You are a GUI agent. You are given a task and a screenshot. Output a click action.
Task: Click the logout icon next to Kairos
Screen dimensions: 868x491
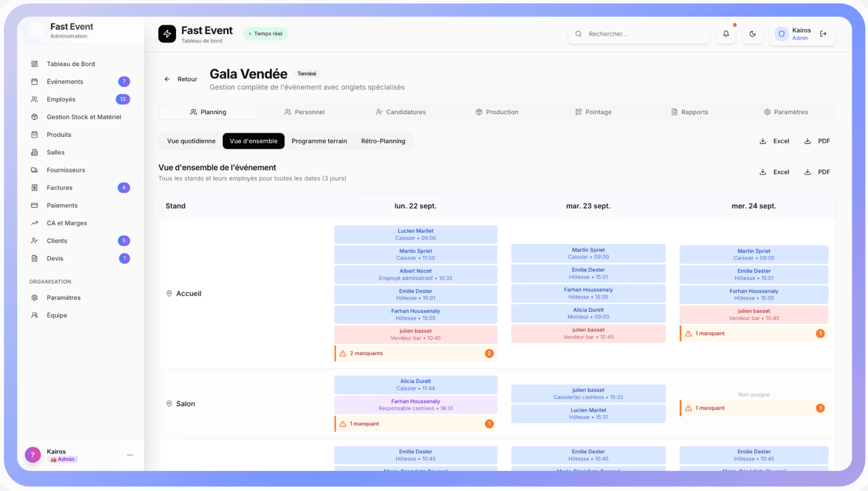tap(823, 34)
